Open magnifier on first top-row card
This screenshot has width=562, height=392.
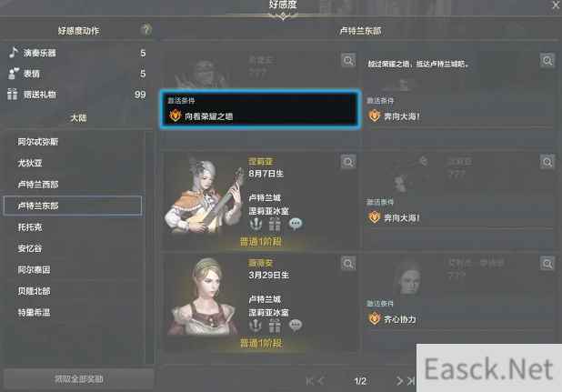tap(348, 60)
